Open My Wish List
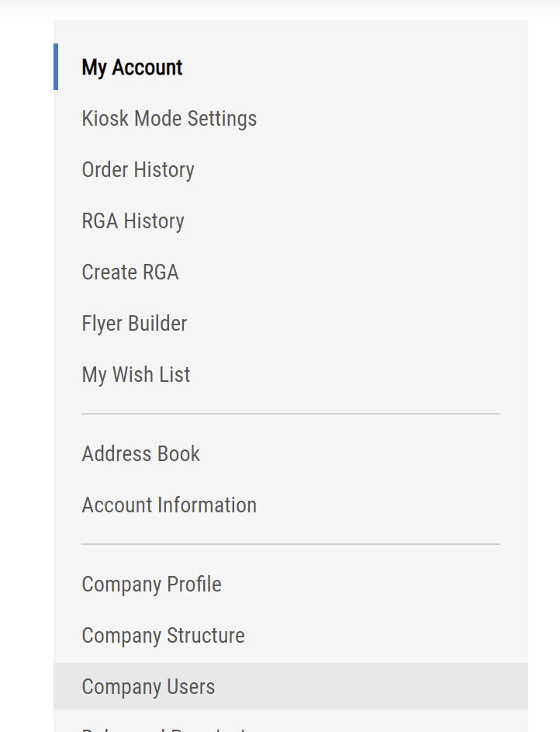This screenshot has width=560, height=732. pyautogui.click(x=136, y=375)
